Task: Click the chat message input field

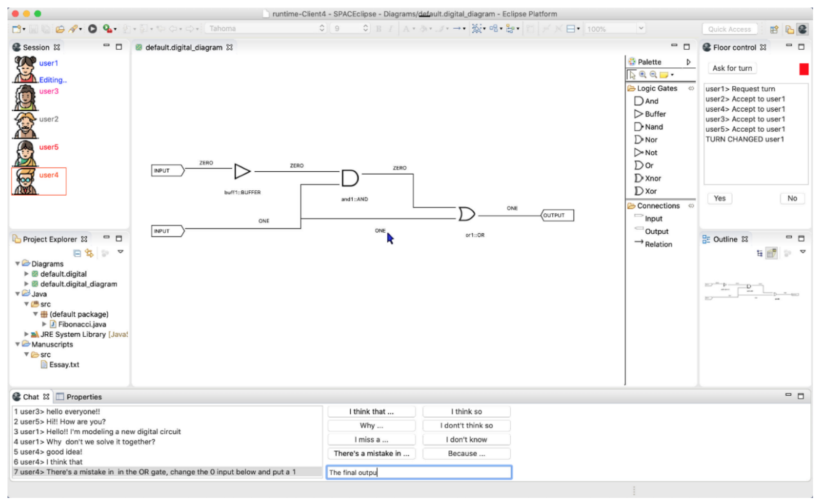Action: 419,472
